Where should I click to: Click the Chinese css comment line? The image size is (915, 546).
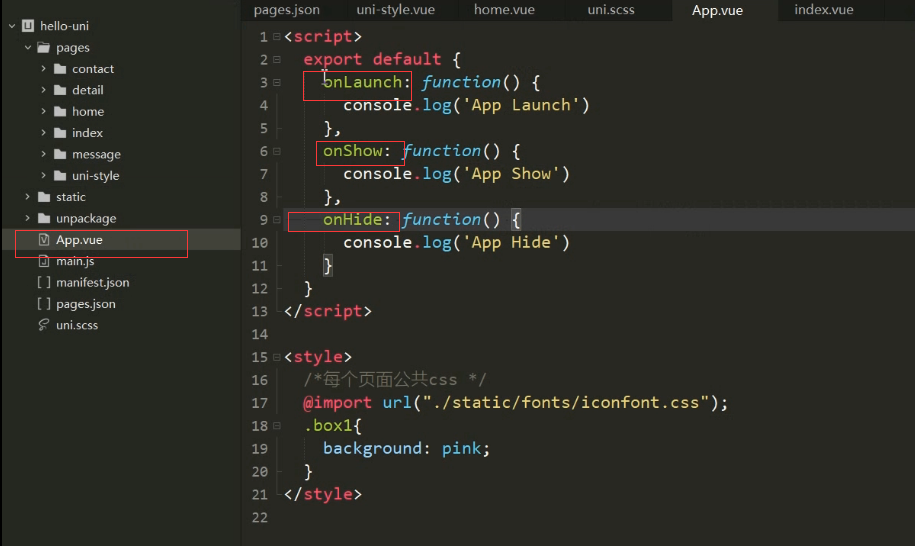coord(394,380)
